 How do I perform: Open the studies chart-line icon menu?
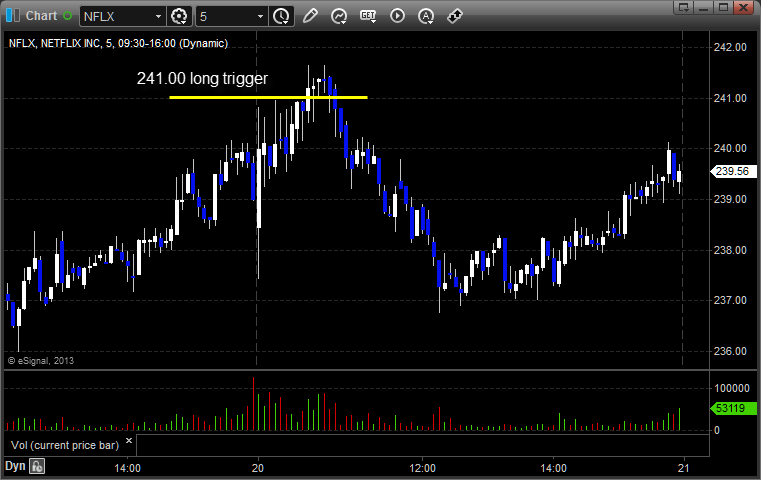pyautogui.click(x=339, y=16)
